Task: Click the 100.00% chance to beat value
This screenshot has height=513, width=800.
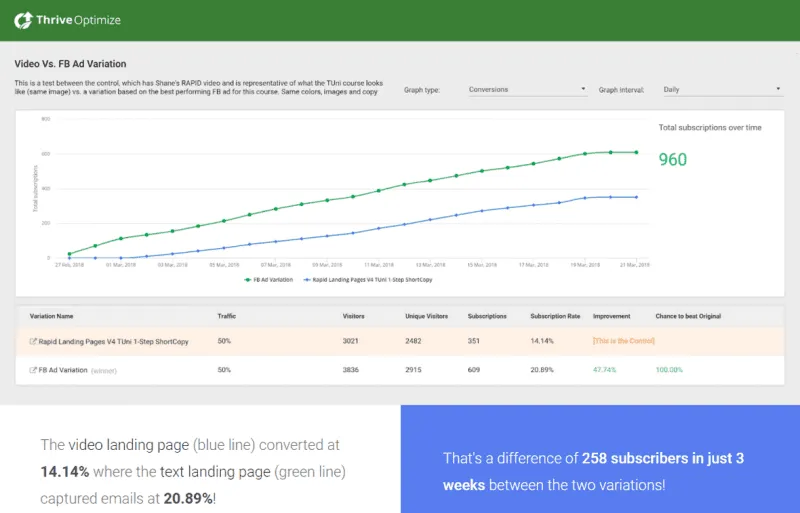Action: [669, 370]
